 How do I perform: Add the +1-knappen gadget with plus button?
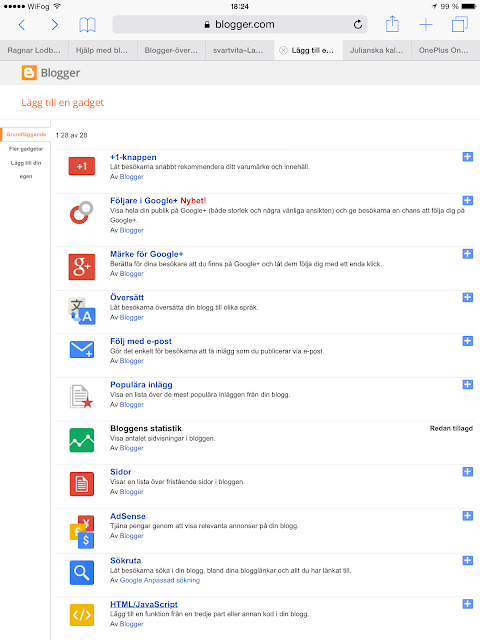pos(468,157)
